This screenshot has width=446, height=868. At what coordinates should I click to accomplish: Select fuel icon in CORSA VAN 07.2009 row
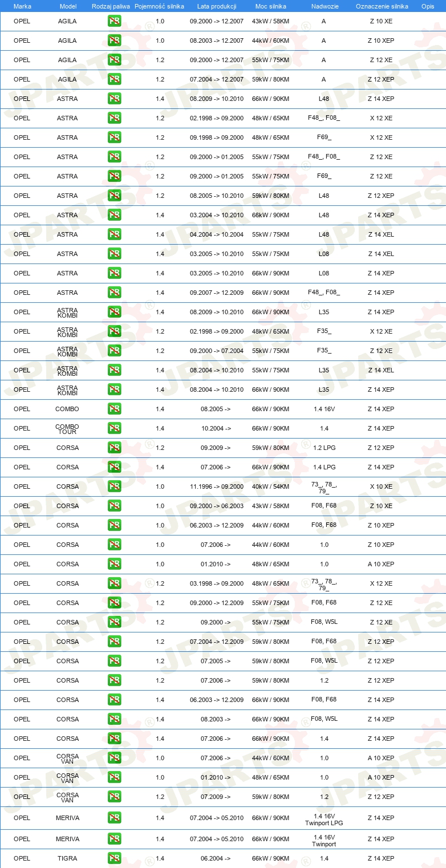(114, 797)
